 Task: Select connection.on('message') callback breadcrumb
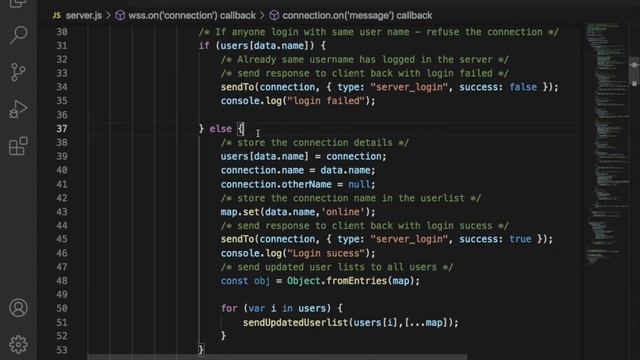click(x=357, y=16)
